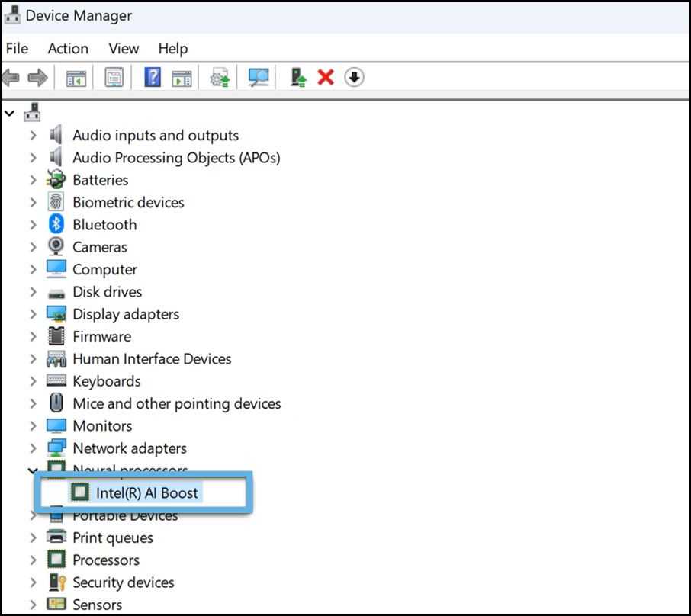The height and width of the screenshot is (616, 691).
Task: Open the View menu
Action: point(123,48)
